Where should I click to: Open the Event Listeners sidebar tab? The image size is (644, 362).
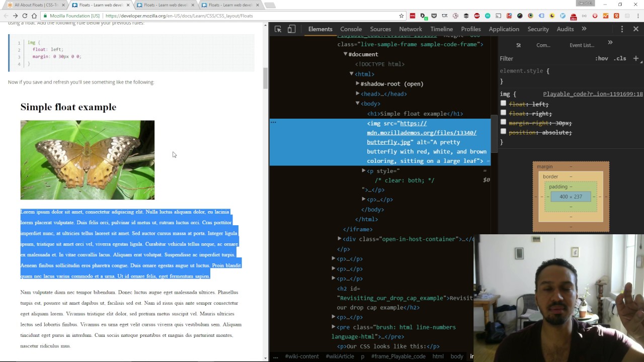(x=582, y=45)
